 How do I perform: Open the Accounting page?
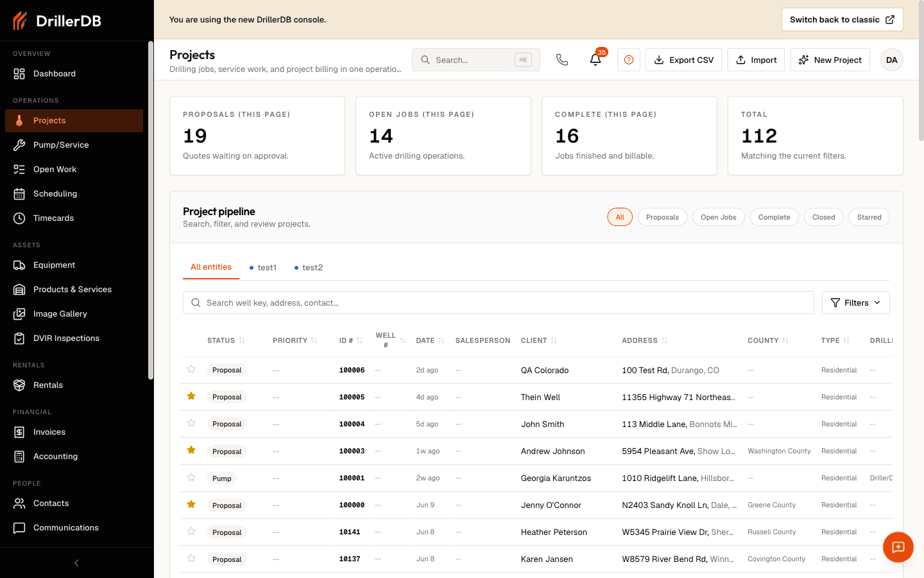pos(74,457)
